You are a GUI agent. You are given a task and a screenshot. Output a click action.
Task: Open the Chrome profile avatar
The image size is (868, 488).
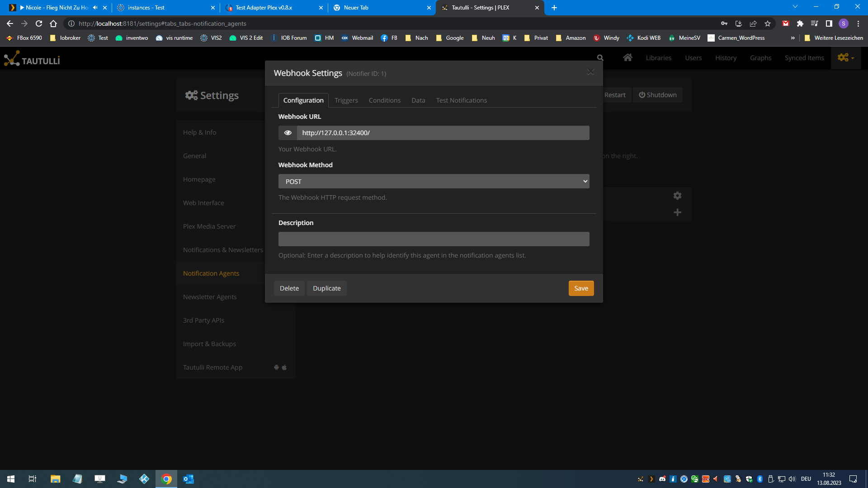(x=844, y=23)
